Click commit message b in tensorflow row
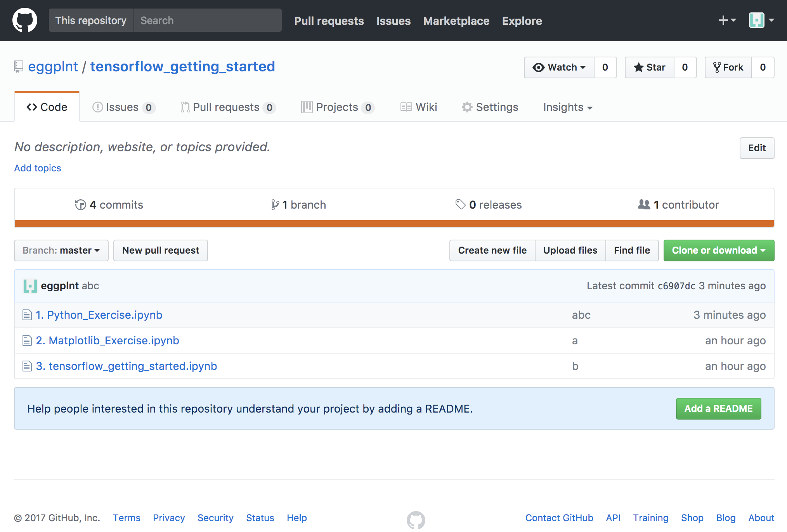Screen dimensions: 787x532 coord(575,366)
